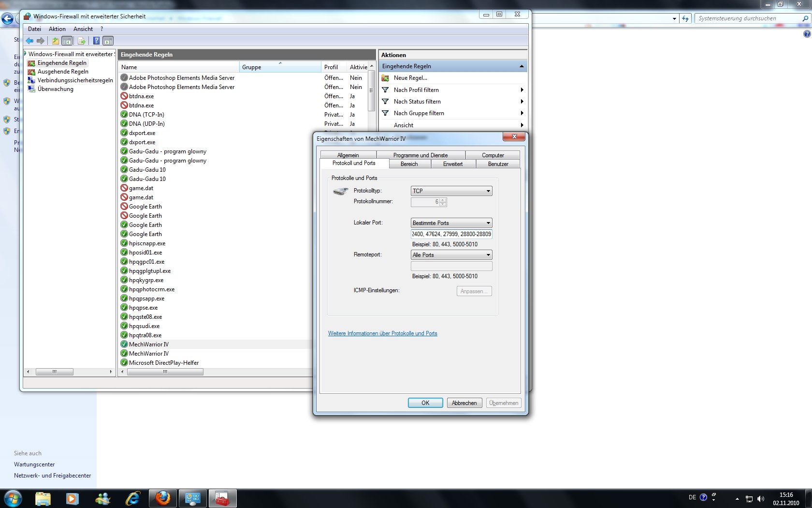Expand Nach Gruppe filtern submenu
Viewport: 812px width, 508px height.
click(522, 113)
